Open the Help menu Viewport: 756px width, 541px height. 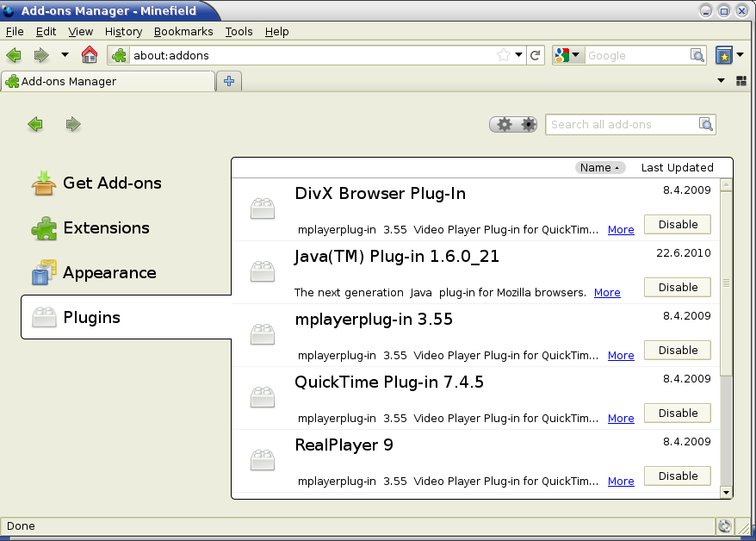click(x=276, y=31)
